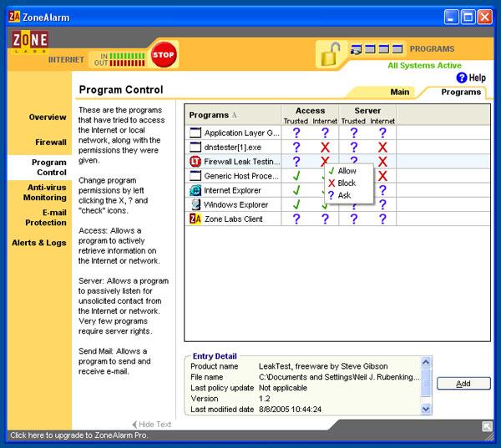The width and height of the screenshot is (501, 448).
Task: Click the red STOP button
Action: (164, 54)
